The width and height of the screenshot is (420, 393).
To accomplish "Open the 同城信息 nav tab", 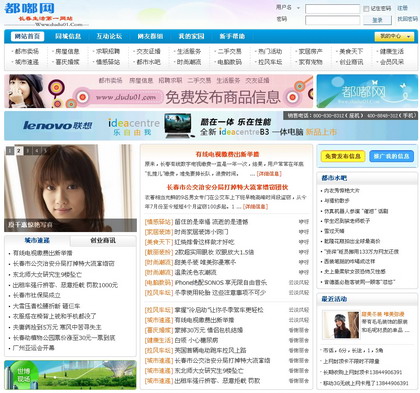I will [x=68, y=36].
